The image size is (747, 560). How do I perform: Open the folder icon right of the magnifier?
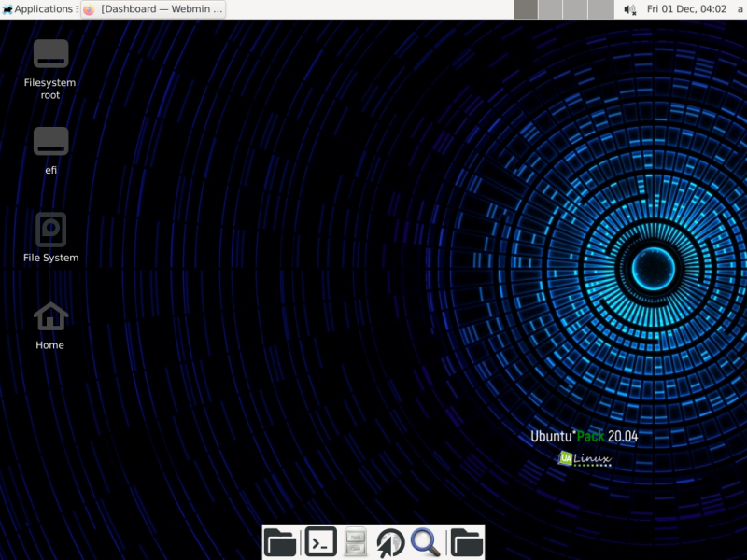[467, 542]
